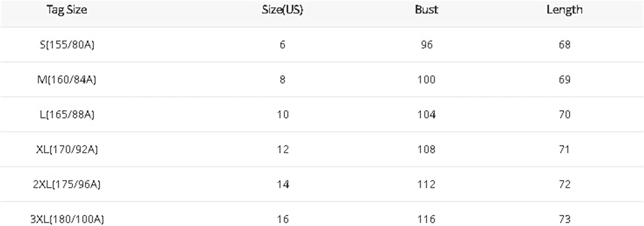This screenshot has height=226, width=644.
Task: Select the L(165/88A) tag size cell
Action: 67,115
